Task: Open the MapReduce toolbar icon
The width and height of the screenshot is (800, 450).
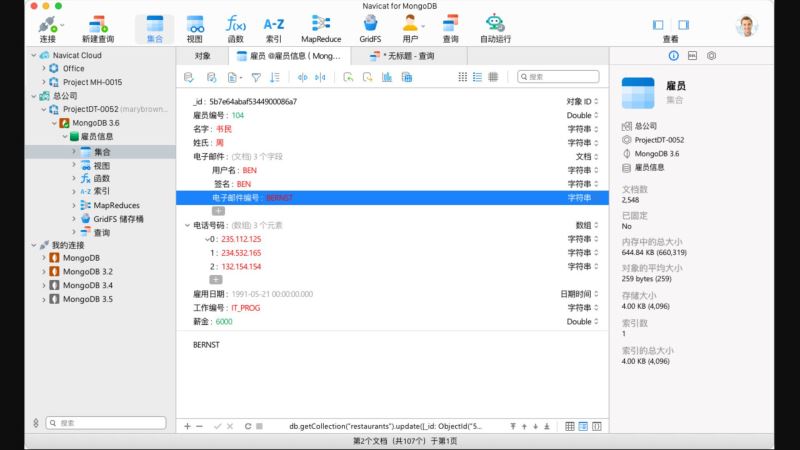Action: pyautogui.click(x=321, y=29)
